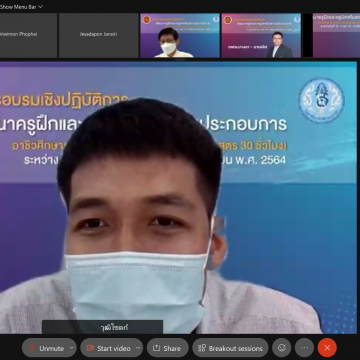The width and height of the screenshot is (360, 360).
Task: Select thumbnail of man wearing white mask
Action: (x=180, y=35)
